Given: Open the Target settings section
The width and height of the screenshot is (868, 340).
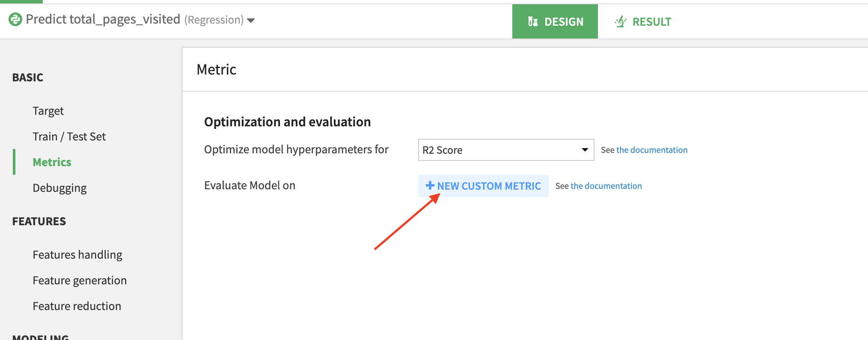Looking at the screenshot, I should tap(48, 111).
